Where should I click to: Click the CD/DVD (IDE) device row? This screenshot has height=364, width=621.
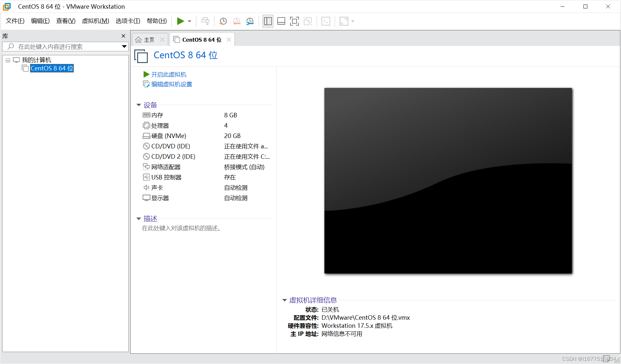point(206,146)
